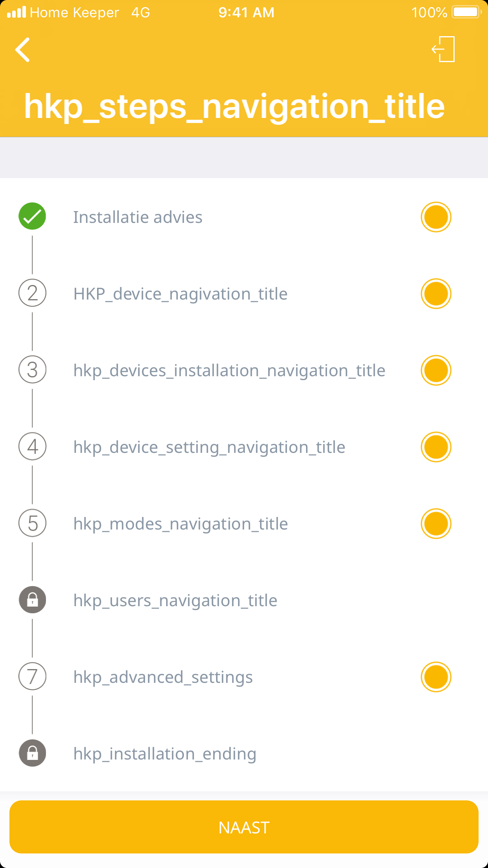488x868 pixels.
Task: Tap green checkmark beside Installatie advies
Action: pyautogui.click(x=32, y=216)
